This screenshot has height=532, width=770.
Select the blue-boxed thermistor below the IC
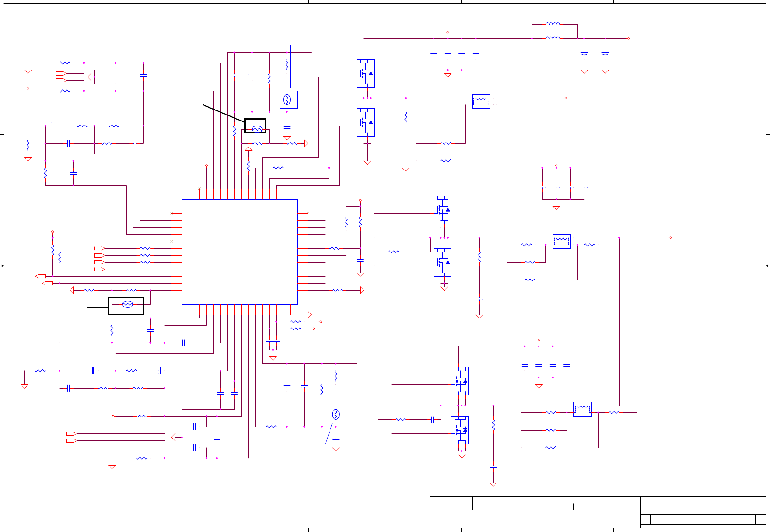337,414
